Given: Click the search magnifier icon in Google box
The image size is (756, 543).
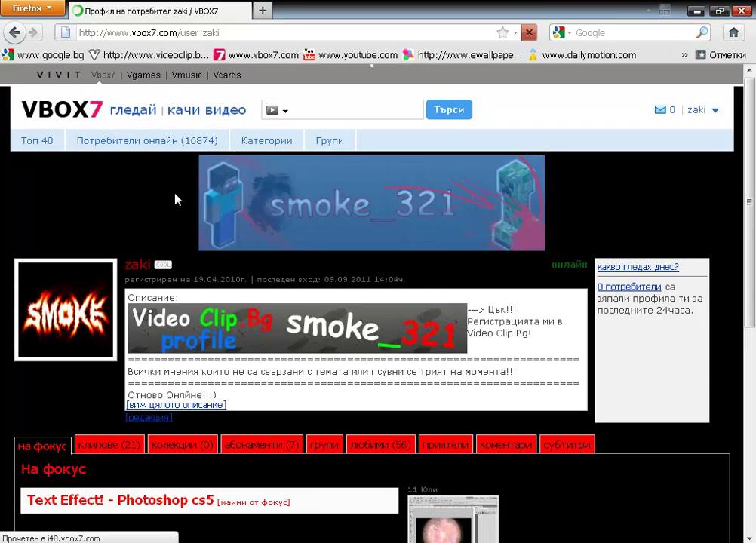Looking at the screenshot, I should [x=702, y=32].
